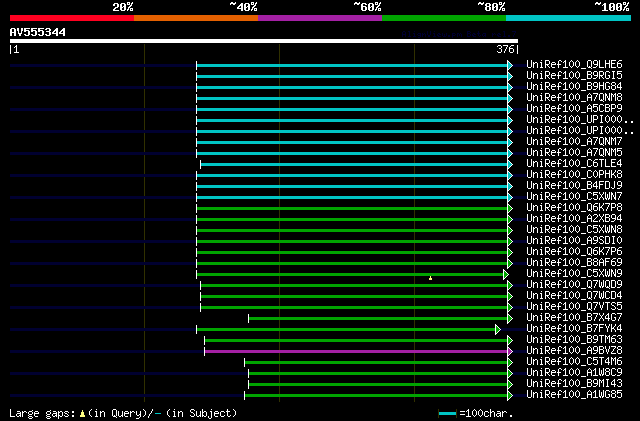Click the orange ~40% identity legend segment
Image resolution: width=640 pixels, height=421 pixels.
tap(196, 18)
